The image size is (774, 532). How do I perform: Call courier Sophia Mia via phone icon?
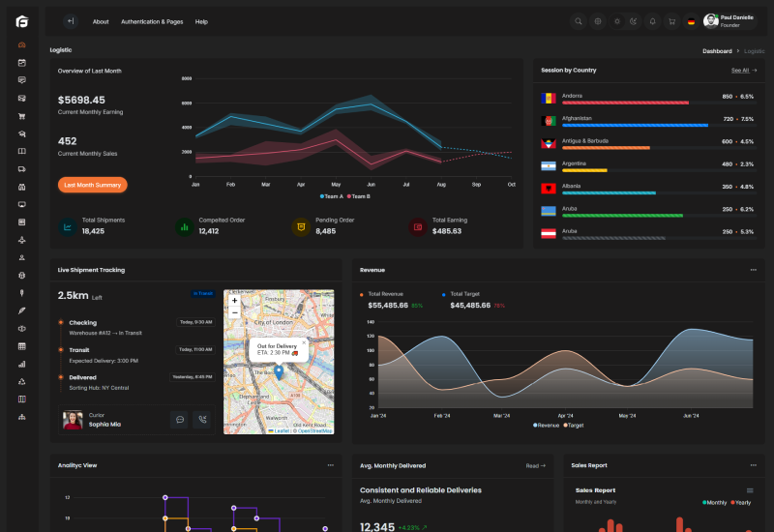(x=202, y=420)
